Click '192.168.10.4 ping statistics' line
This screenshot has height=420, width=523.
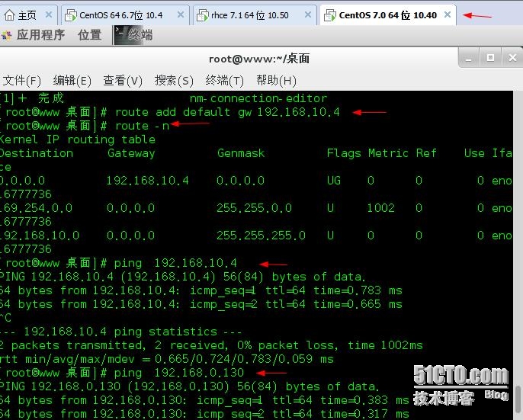[120, 332]
